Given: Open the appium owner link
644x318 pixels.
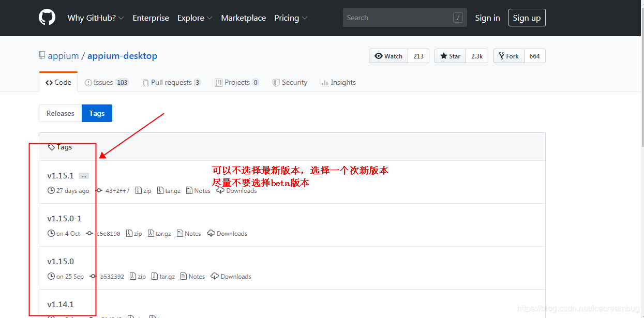Looking at the screenshot, I should pos(63,56).
